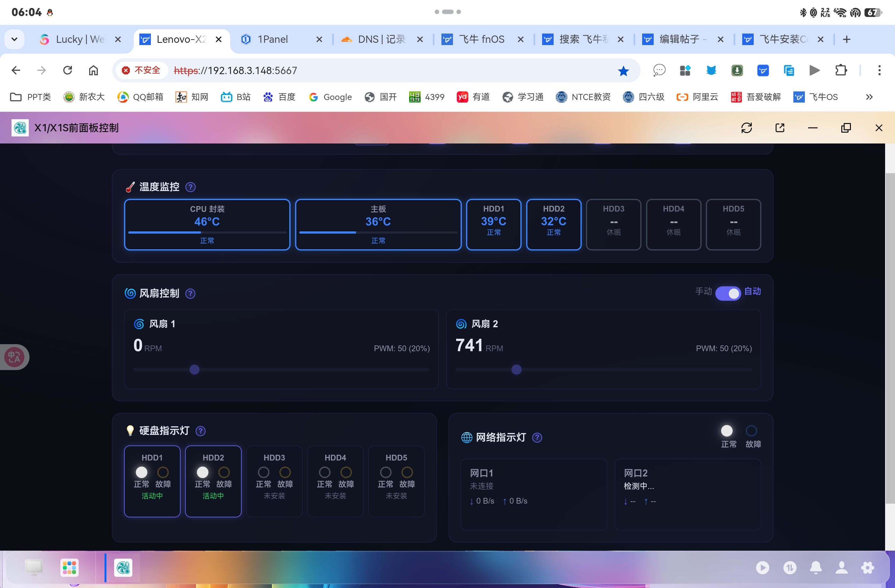895x588 pixels.
Task: Open the 阿里云 bookmark
Action: (x=697, y=97)
